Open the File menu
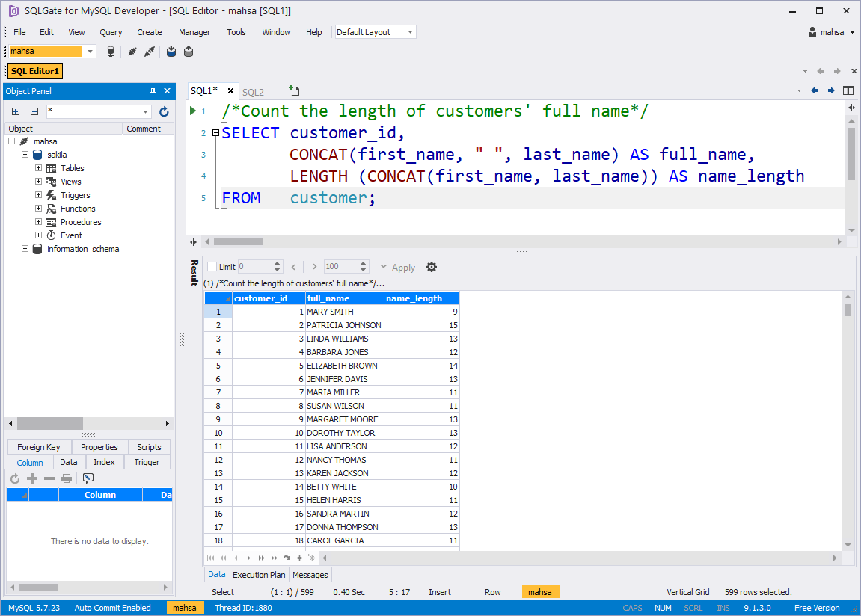The height and width of the screenshot is (616, 861). point(19,32)
